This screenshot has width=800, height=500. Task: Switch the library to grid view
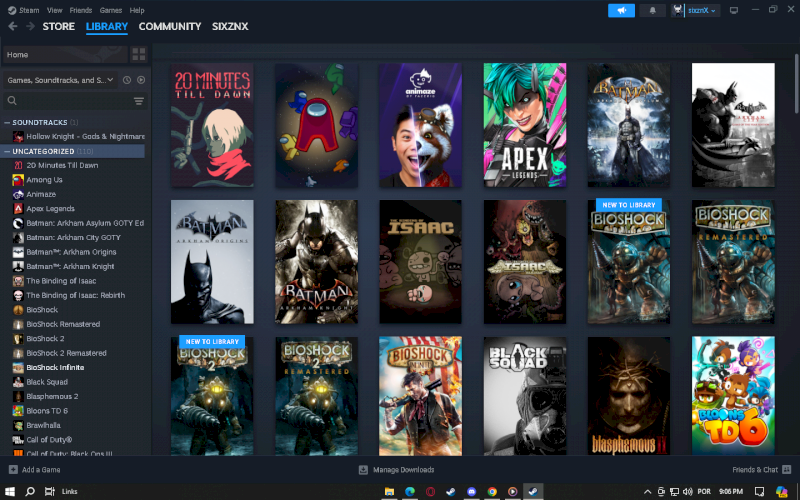pyautogui.click(x=138, y=54)
